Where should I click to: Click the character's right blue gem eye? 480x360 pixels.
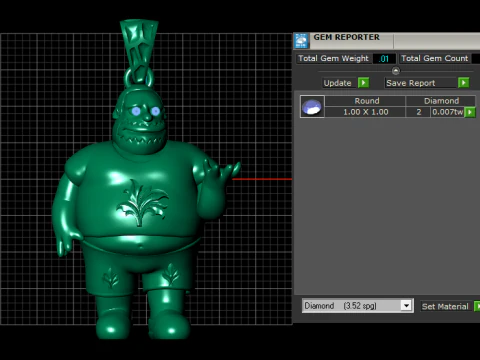pos(155,111)
